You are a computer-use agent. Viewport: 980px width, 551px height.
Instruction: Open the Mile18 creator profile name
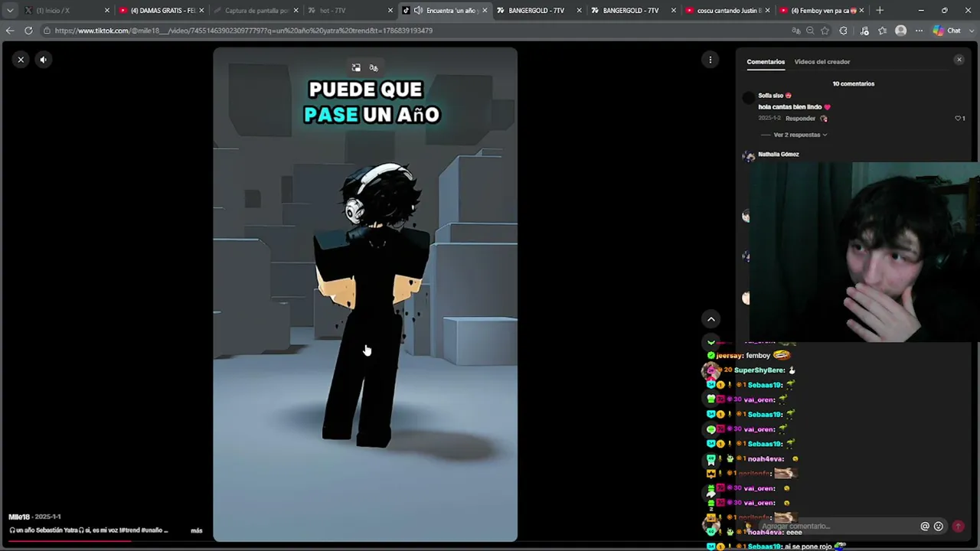click(x=19, y=517)
